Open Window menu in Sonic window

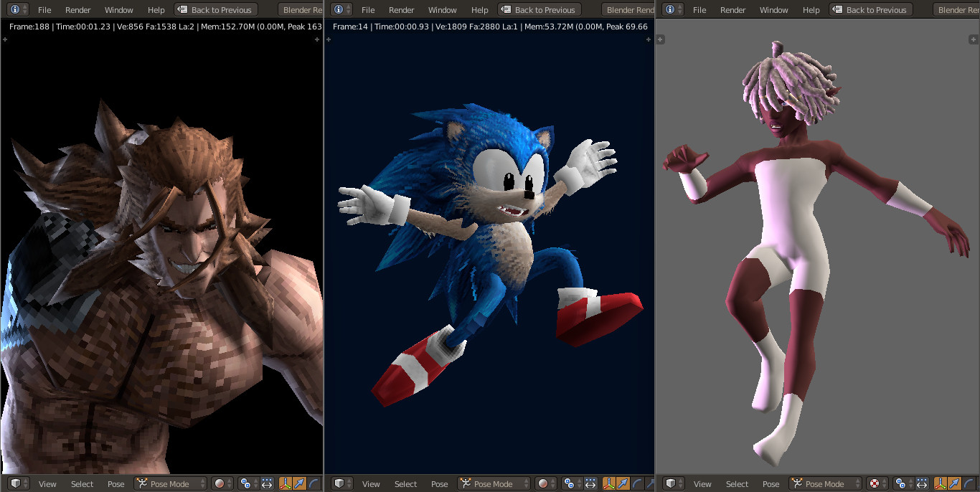pyautogui.click(x=443, y=10)
